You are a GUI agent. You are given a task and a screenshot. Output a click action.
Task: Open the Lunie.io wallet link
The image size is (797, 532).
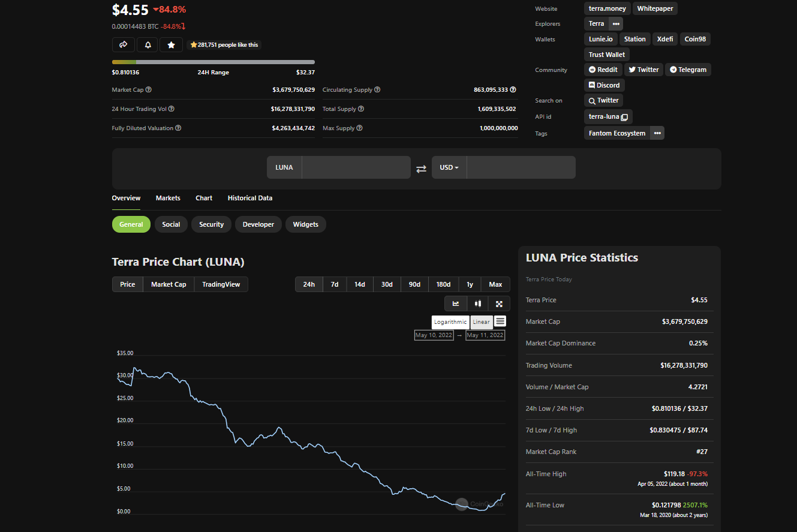coord(601,39)
